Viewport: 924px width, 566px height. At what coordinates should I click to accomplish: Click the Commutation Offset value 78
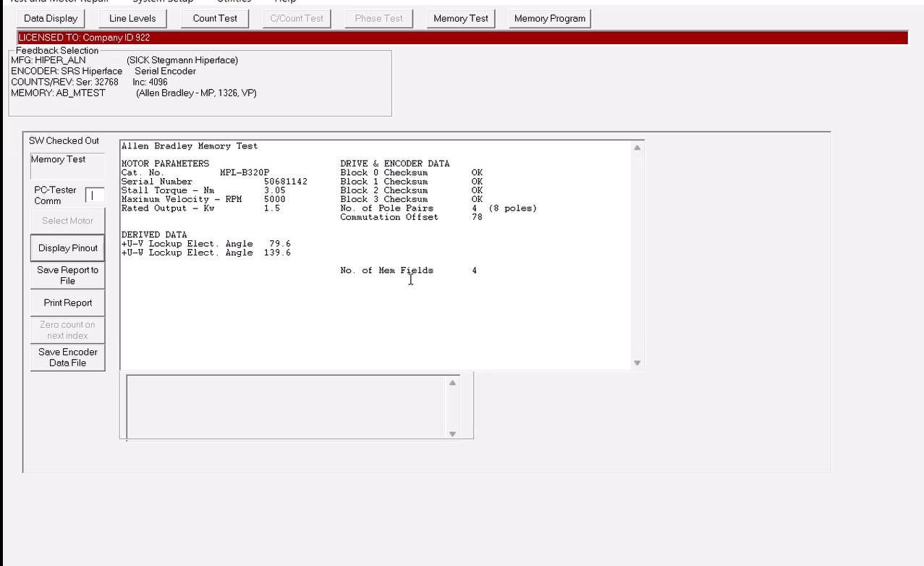click(x=477, y=217)
